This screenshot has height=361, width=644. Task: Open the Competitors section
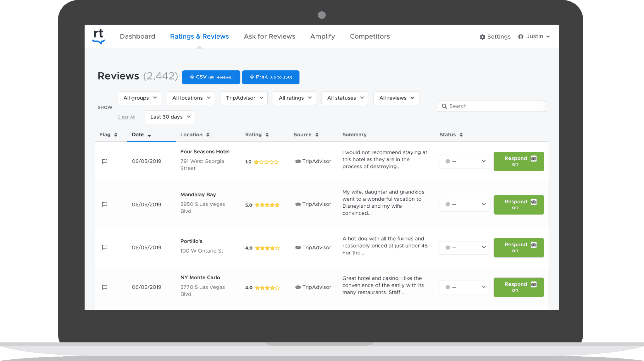point(369,36)
